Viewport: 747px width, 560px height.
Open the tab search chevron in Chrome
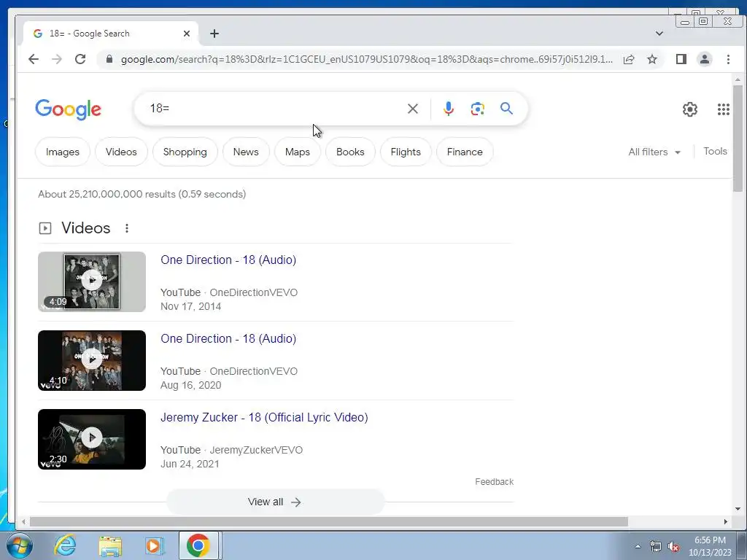pyautogui.click(x=659, y=34)
